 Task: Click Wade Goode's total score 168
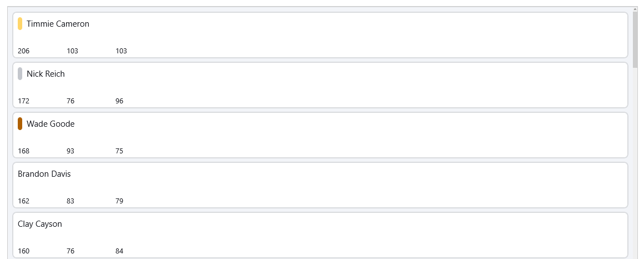[x=24, y=151]
